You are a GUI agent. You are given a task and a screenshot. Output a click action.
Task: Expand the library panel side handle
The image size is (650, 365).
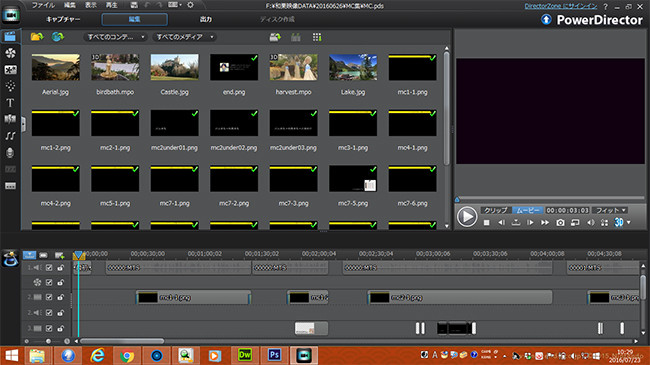click(x=23, y=124)
